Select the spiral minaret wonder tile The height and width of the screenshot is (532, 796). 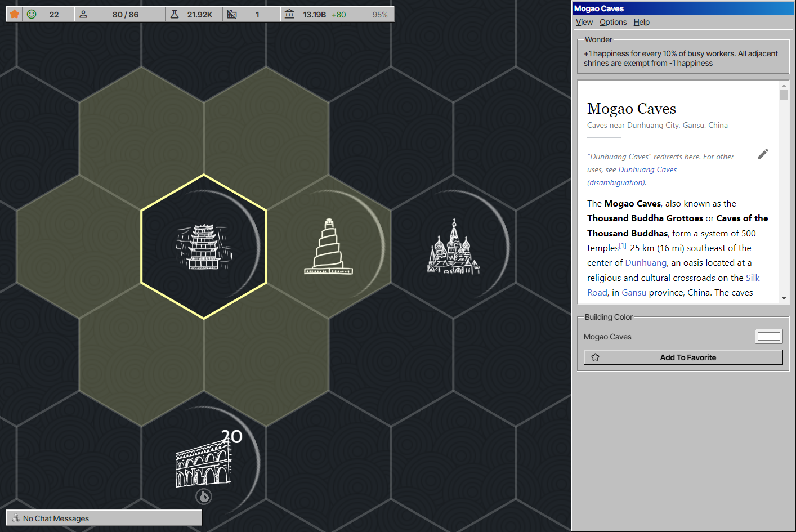click(329, 247)
